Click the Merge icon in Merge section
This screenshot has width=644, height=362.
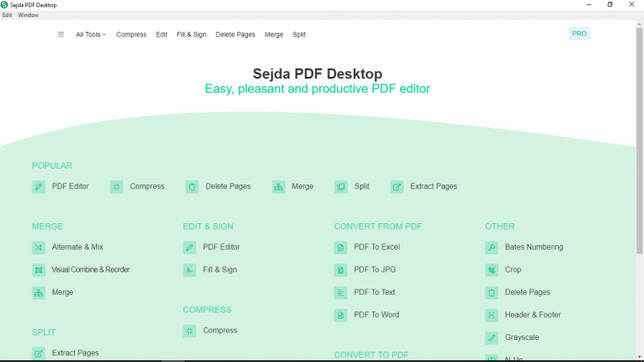39,293
